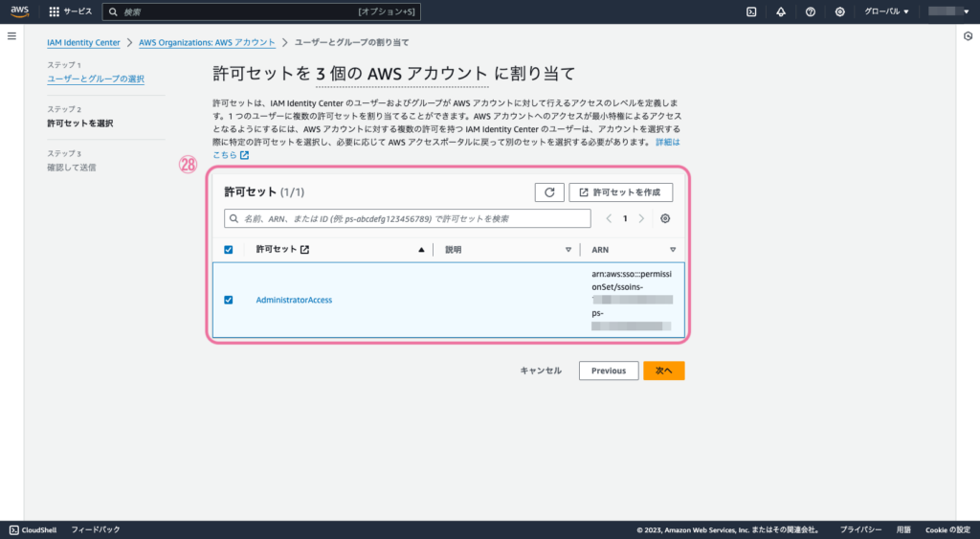Open table preferences gear icon
This screenshot has height=539, width=980.
tap(665, 218)
